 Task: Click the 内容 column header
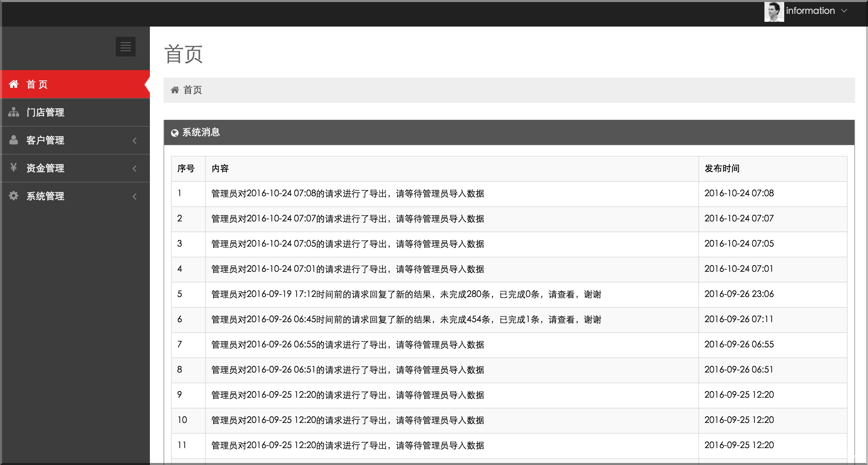coord(220,169)
